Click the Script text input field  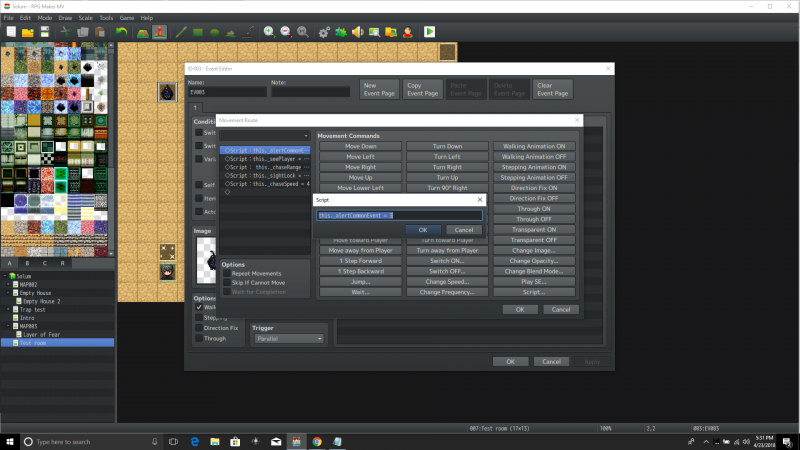pyautogui.click(x=399, y=215)
